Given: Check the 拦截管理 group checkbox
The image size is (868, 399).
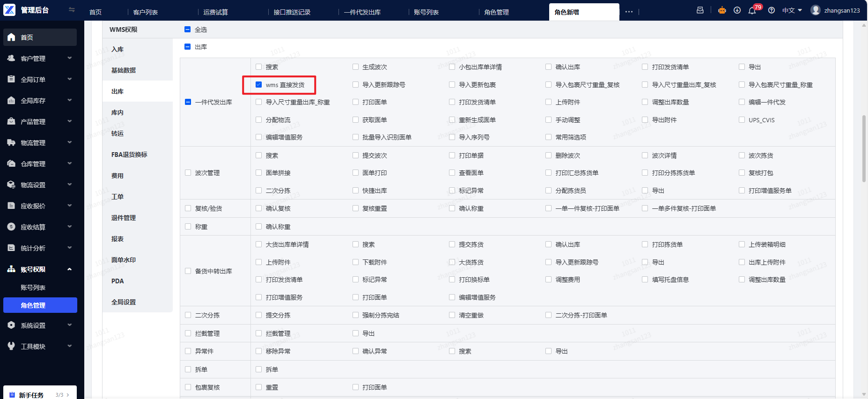Looking at the screenshot, I should point(188,333).
